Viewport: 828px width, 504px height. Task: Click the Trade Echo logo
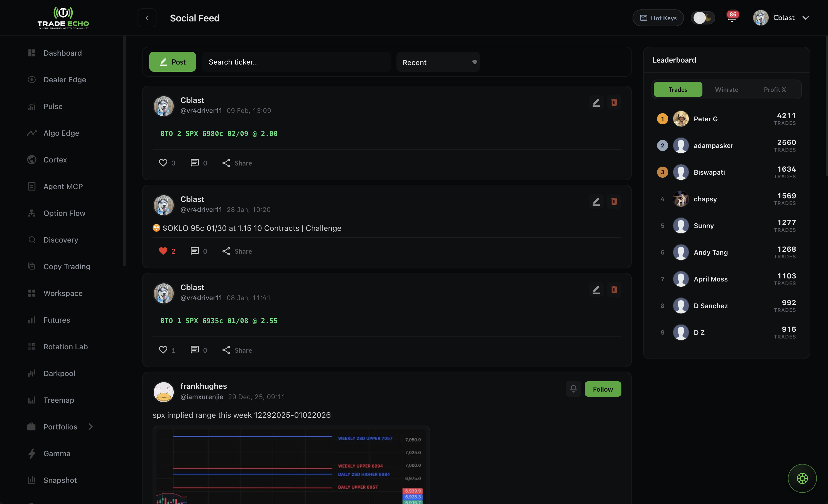(x=63, y=18)
